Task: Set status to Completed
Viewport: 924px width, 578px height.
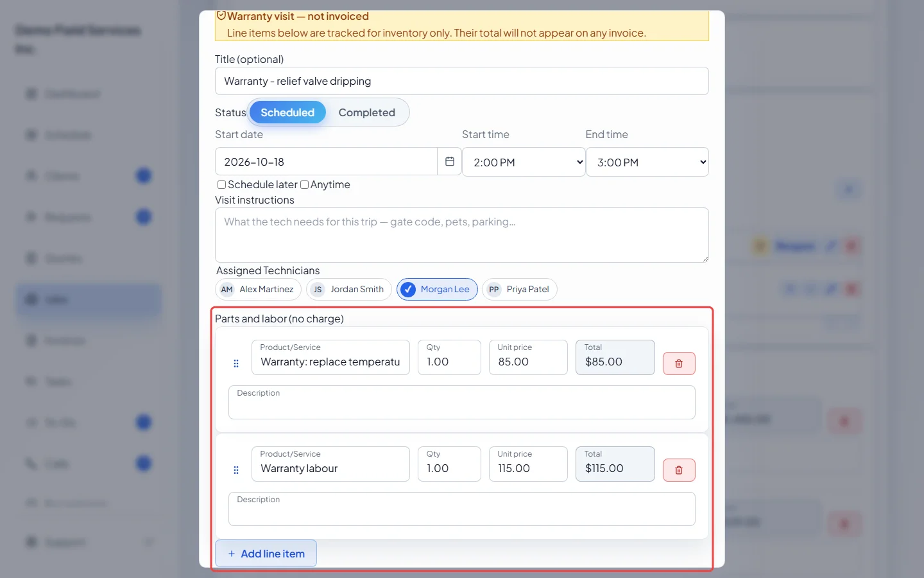Action: click(x=367, y=112)
